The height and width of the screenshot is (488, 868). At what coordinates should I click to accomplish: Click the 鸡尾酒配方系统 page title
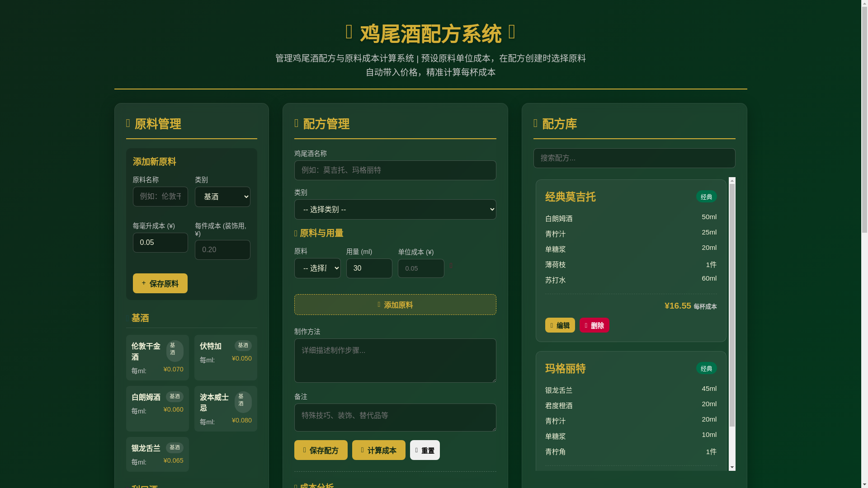pyautogui.click(x=431, y=34)
